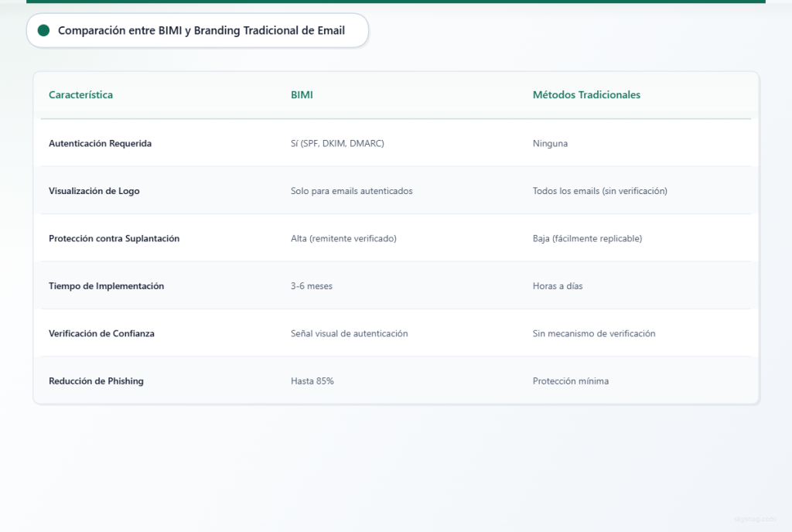Click the 'Protección mínima' cell
The height and width of the screenshot is (532, 792).
click(x=570, y=381)
